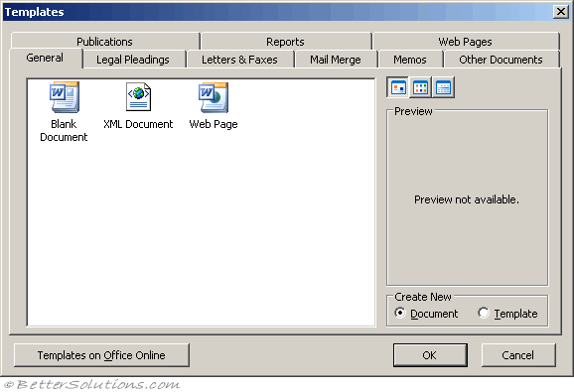Viewport: 574px width, 392px height.
Task: Click the XML Document label text
Action: tap(138, 124)
